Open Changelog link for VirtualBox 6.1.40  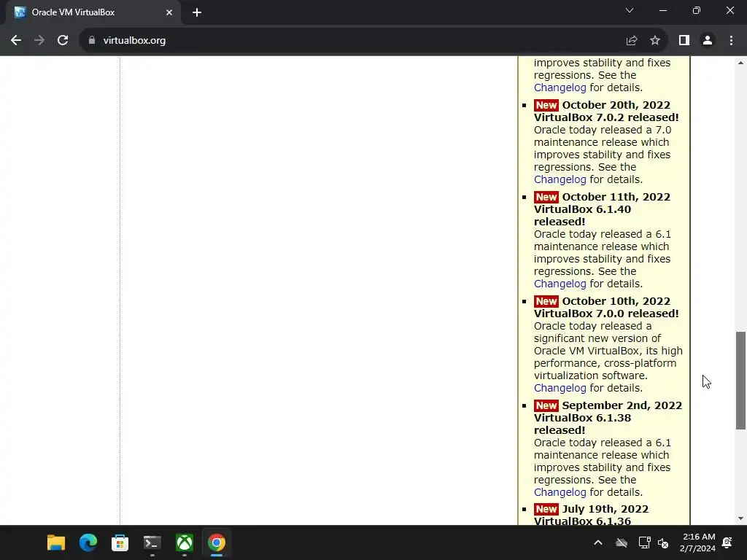click(560, 284)
